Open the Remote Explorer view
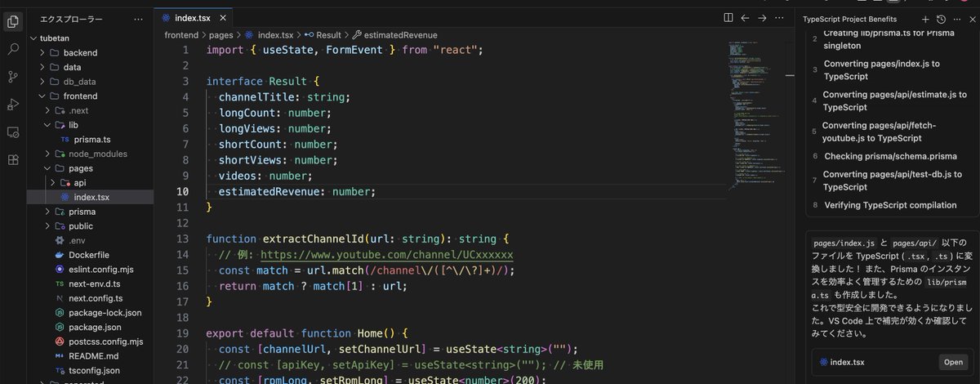980x384 pixels. click(x=13, y=132)
